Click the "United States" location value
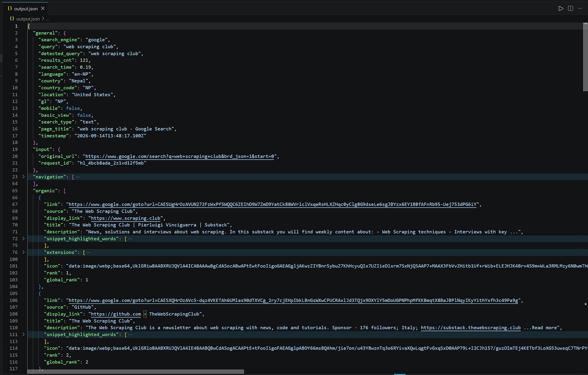588x375 pixels. 92,95
